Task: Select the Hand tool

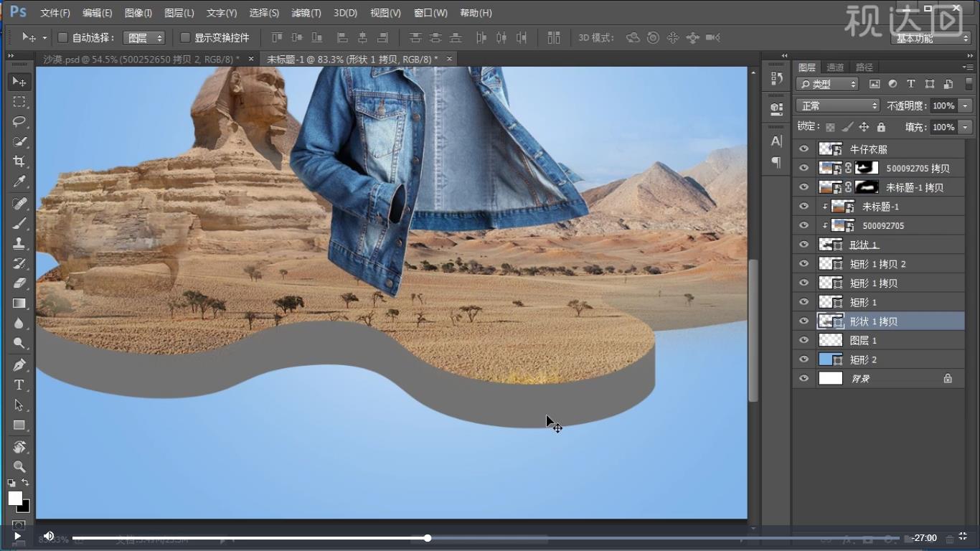Action: click(19, 447)
